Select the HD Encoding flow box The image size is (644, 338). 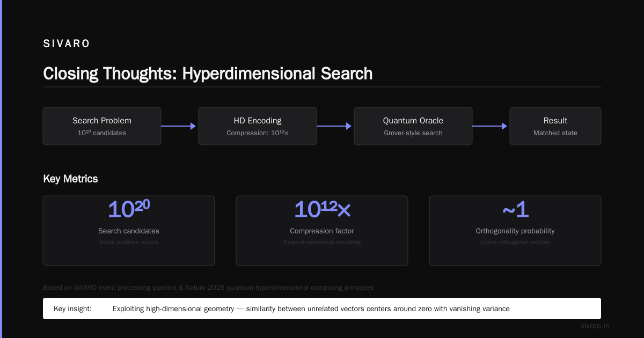click(x=258, y=126)
